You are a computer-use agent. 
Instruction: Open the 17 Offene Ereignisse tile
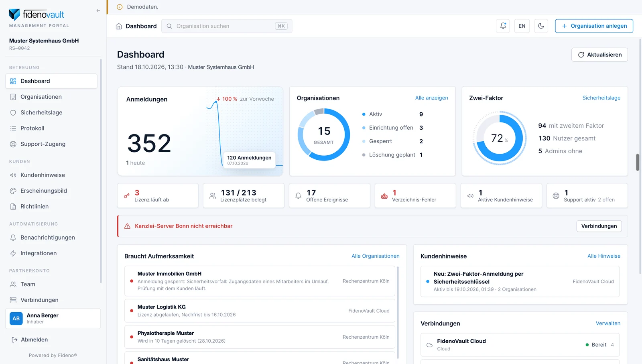pos(329,196)
